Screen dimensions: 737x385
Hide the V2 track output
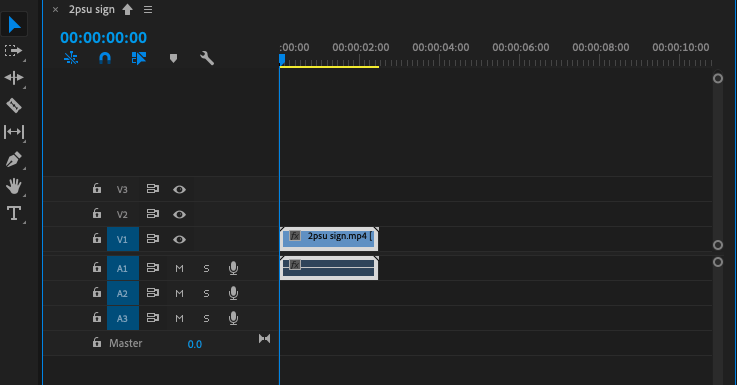[179, 214]
